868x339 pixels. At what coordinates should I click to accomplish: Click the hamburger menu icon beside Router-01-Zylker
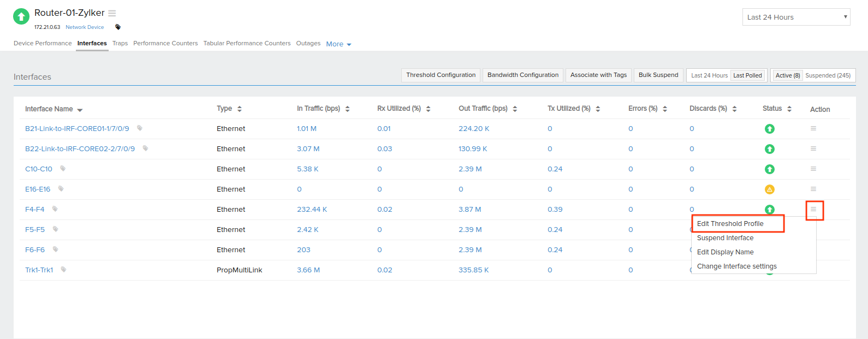(112, 13)
